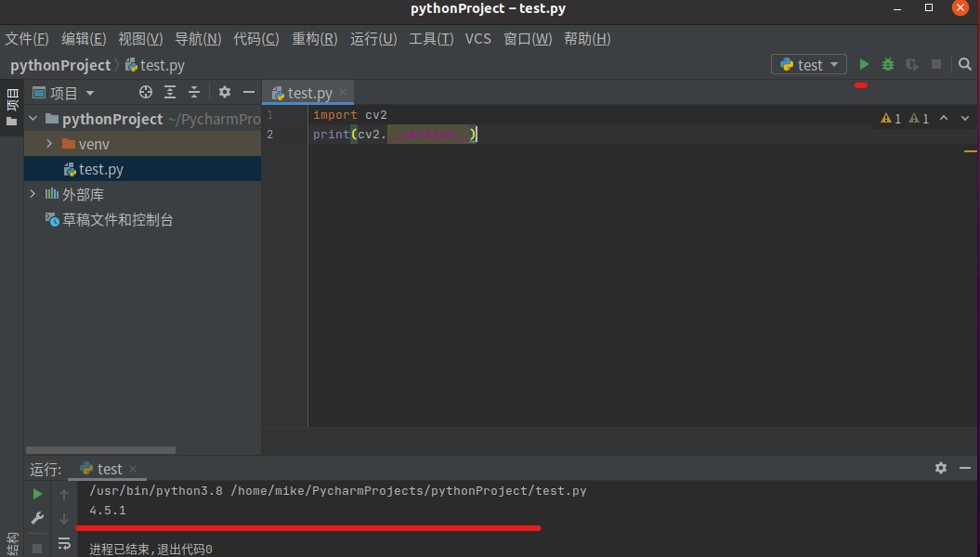Image resolution: width=980 pixels, height=557 pixels.
Task: Select test.py in the project tree
Action: tap(142, 169)
